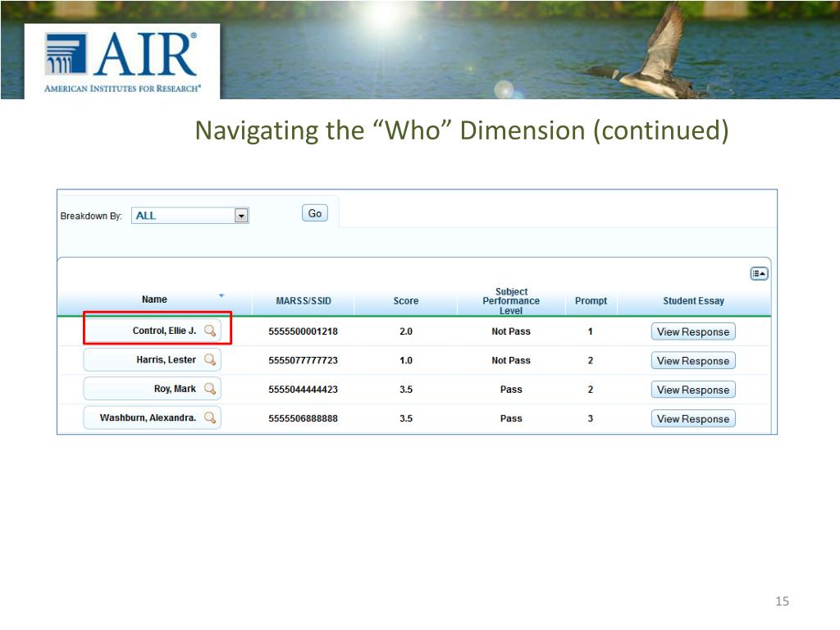The width and height of the screenshot is (840, 630).
Task: Click the slide title text
Action: pos(462,130)
